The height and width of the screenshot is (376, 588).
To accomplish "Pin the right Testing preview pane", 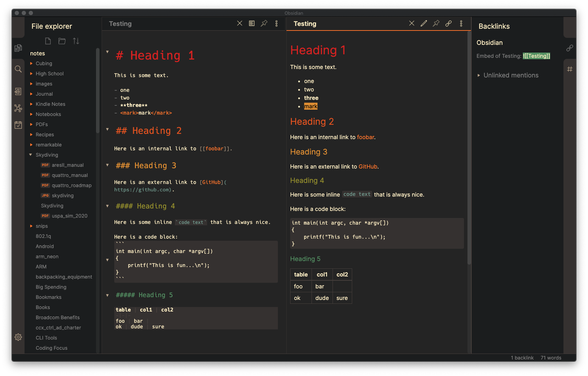I will click(436, 23).
